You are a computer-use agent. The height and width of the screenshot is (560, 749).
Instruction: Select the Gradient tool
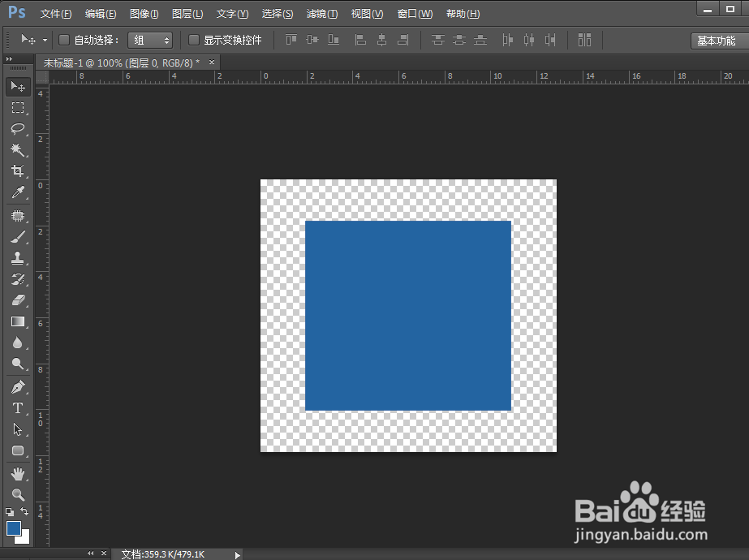click(x=18, y=321)
